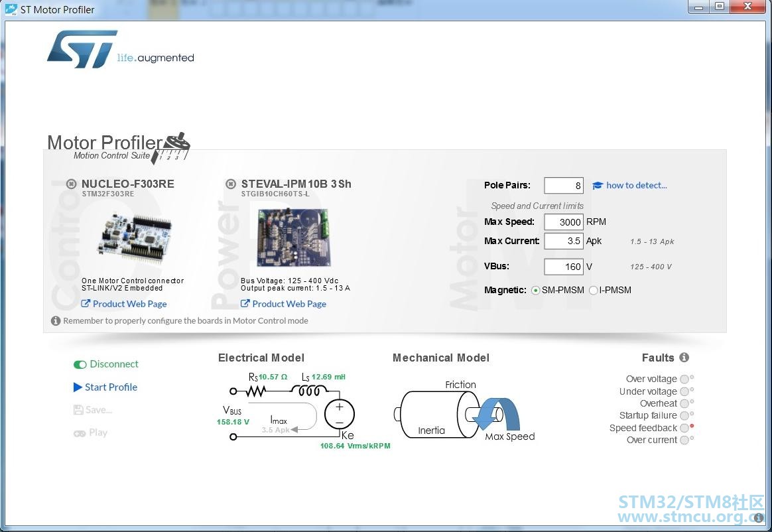Screen dimensions: 772x532
Task: Click the external link icon under NUCLEO board
Action: click(86, 304)
